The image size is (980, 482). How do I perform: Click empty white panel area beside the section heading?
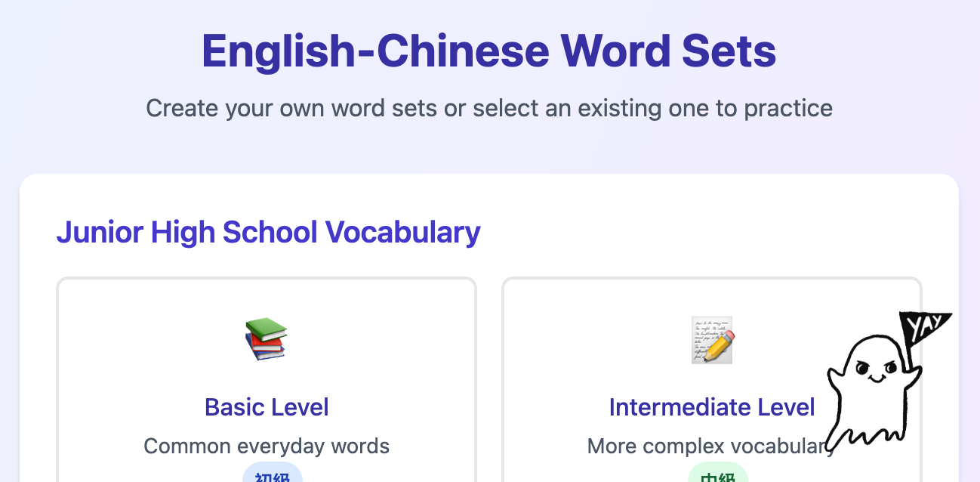717,227
